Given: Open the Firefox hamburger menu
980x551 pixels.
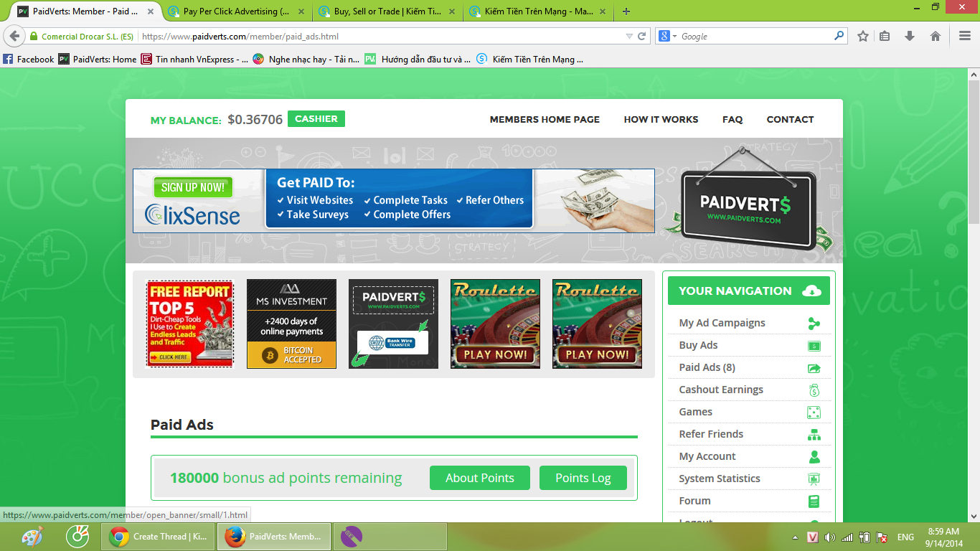Looking at the screenshot, I should [x=965, y=36].
